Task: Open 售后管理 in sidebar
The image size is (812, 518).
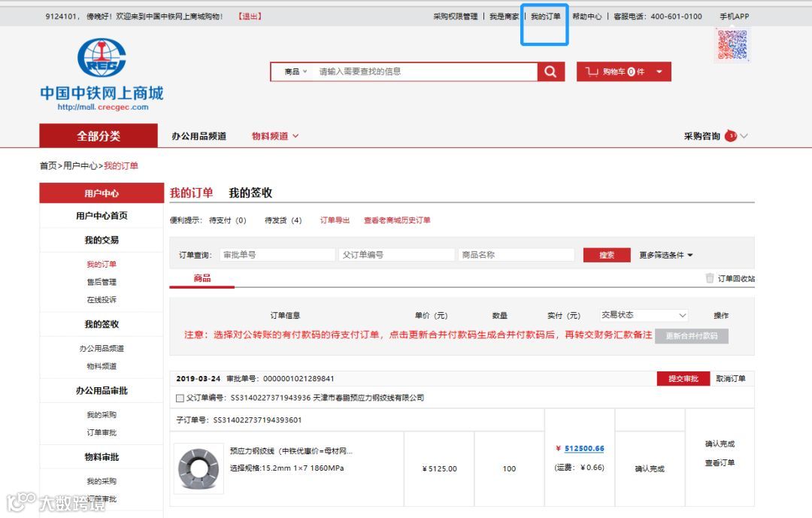Action: (101, 282)
